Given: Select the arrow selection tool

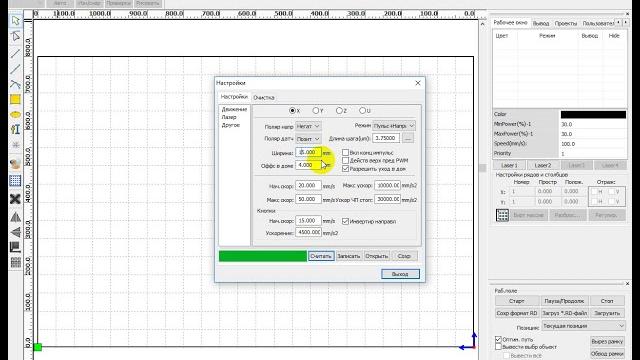Looking at the screenshot, I should point(16,20).
